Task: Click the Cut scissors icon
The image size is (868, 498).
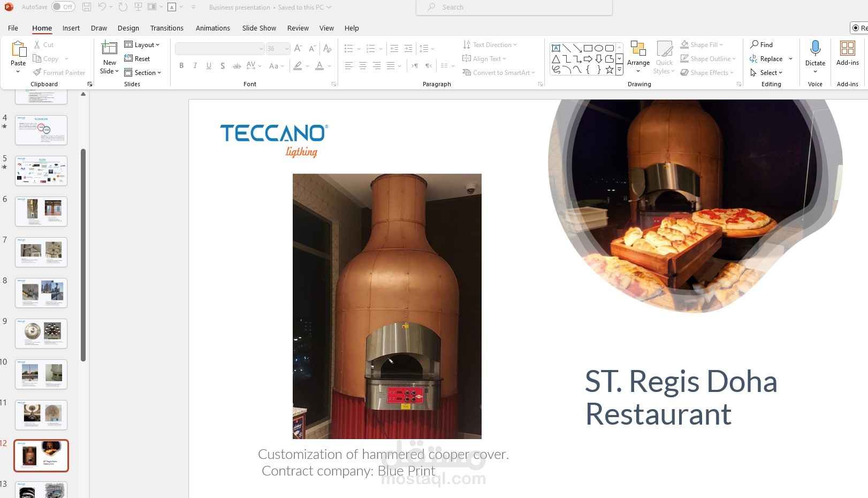Action: tap(37, 45)
